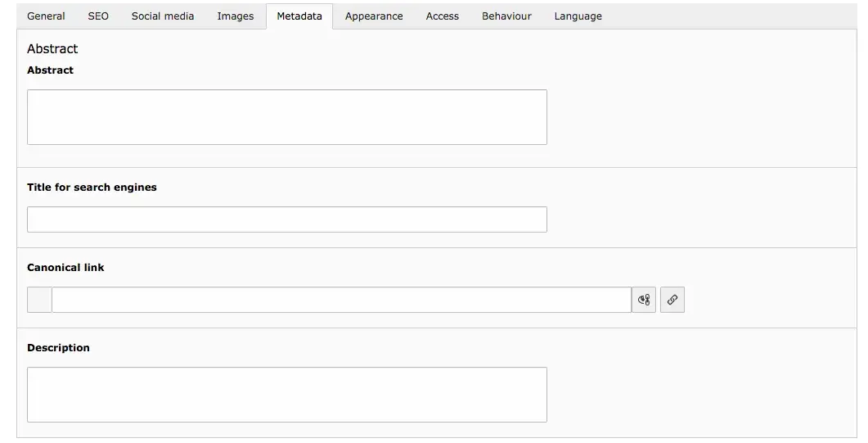Click the Title for search engines field
Image resolution: width=868 pixels, height=443 pixels.
pyautogui.click(x=286, y=219)
